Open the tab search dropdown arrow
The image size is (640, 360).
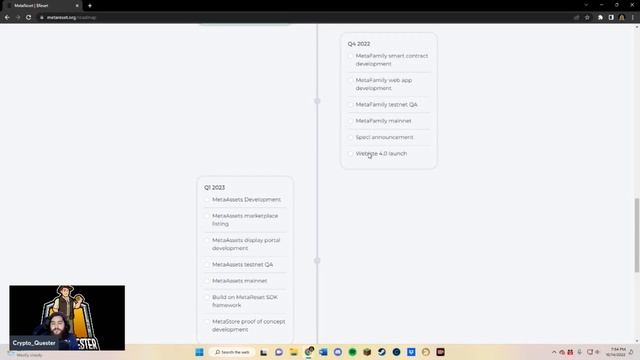pyautogui.click(x=586, y=5)
